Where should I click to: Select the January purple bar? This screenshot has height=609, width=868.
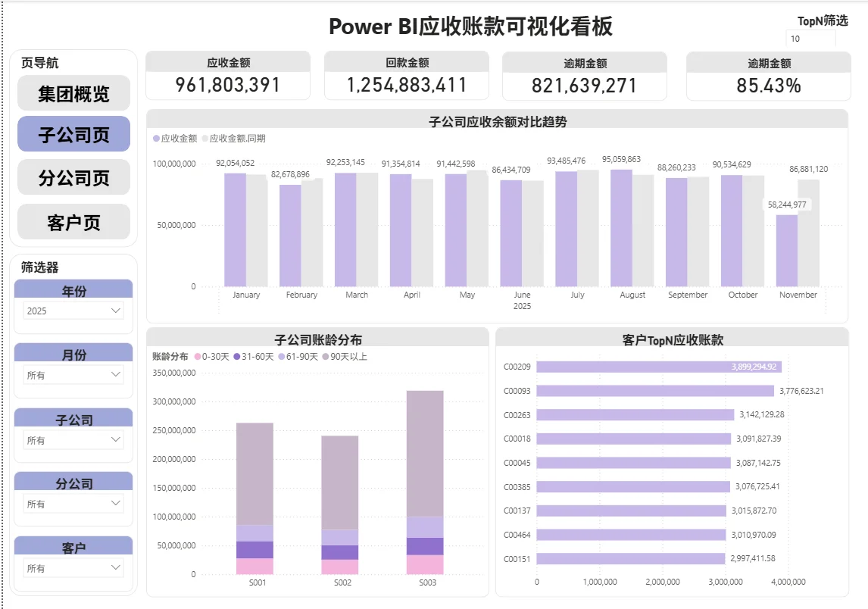[x=235, y=230]
